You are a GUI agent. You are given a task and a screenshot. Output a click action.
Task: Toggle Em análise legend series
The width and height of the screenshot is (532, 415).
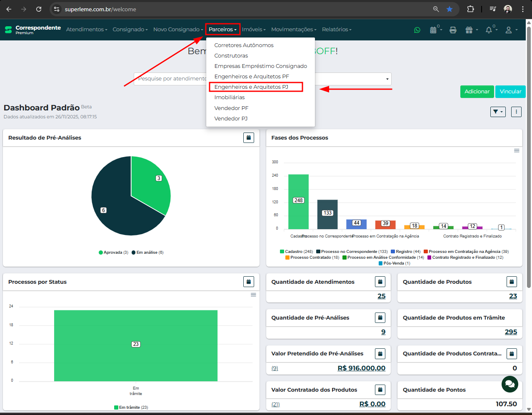pos(147,252)
